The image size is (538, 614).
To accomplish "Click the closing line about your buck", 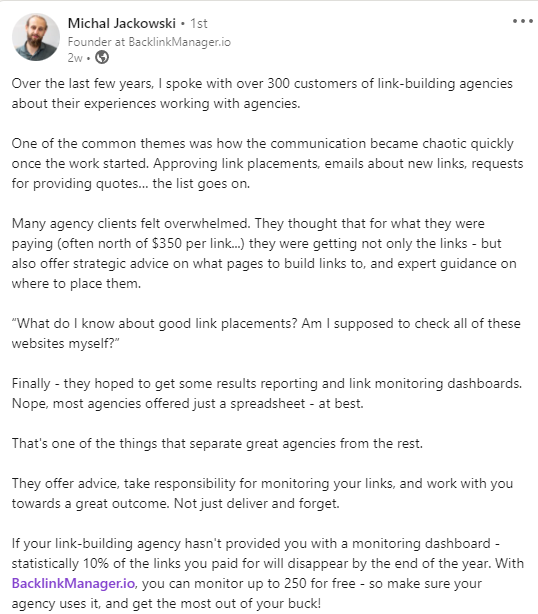I will click(166, 603).
